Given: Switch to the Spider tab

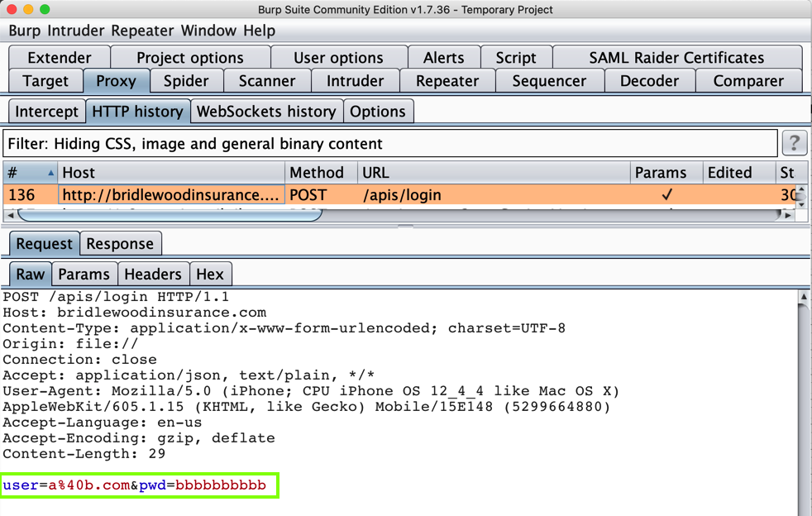Looking at the screenshot, I should (x=186, y=81).
